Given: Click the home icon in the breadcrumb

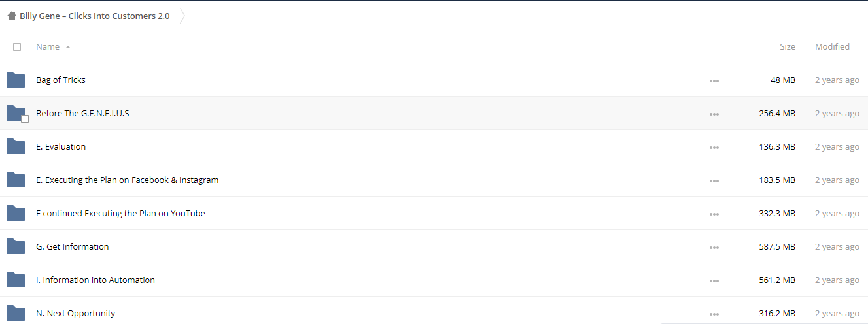Looking at the screenshot, I should (x=12, y=16).
